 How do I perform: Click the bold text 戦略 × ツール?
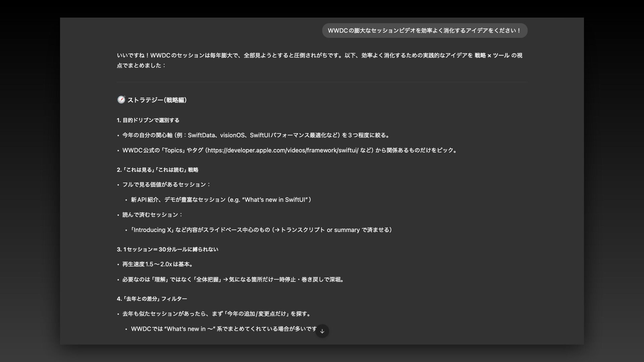(x=492, y=56)
